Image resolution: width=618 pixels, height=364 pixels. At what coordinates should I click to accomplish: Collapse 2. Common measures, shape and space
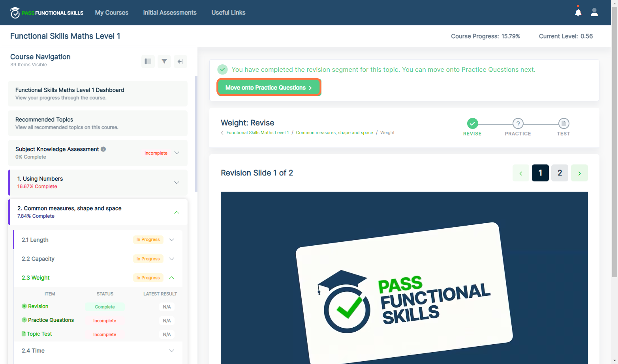tap(177, 212)
